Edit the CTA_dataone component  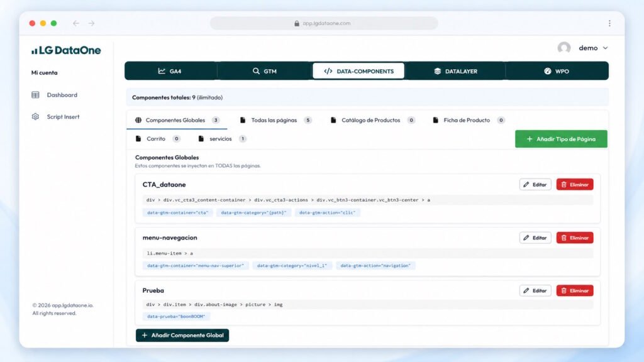(x=535, y=185)
